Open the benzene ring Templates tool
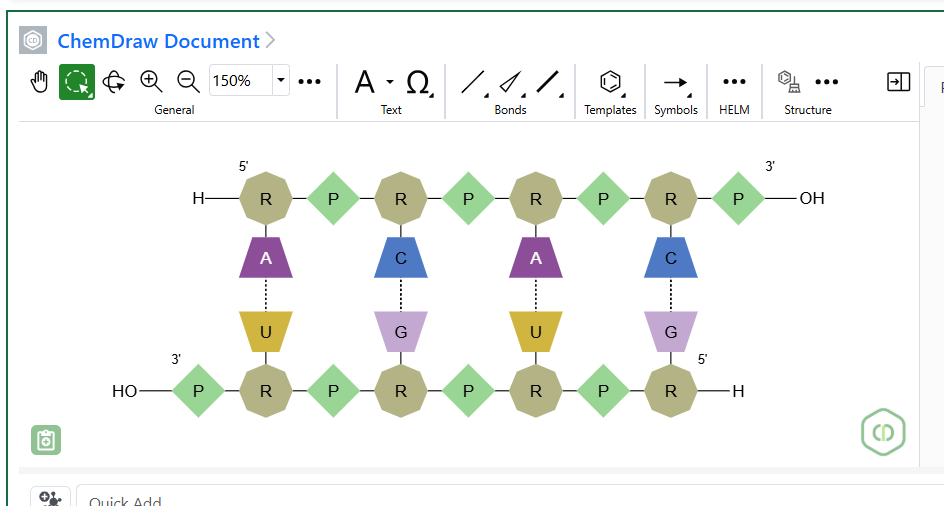 coord(610,82)
